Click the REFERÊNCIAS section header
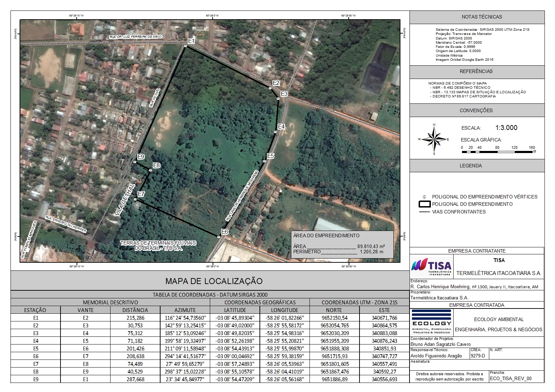 [476, 71]
